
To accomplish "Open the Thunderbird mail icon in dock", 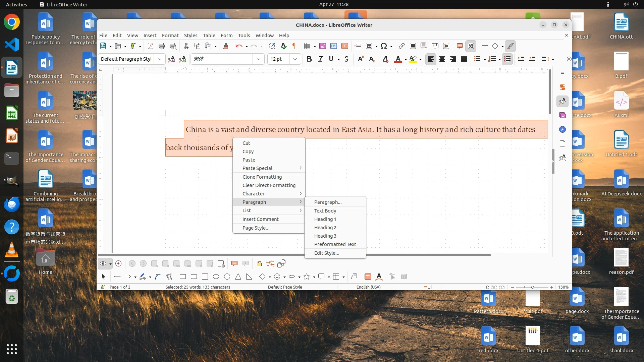I will pyautogui.click(x=12, y=204).
